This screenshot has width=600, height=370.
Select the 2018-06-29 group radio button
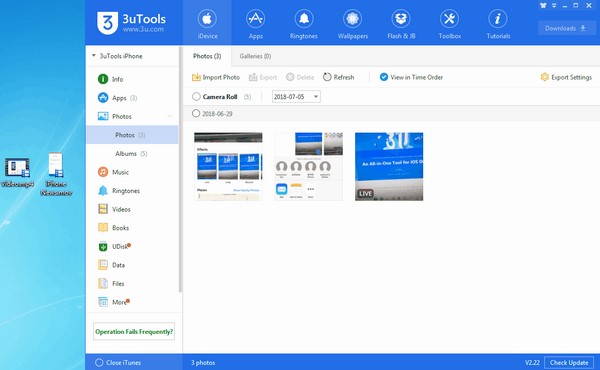click(x=196, y=113)
